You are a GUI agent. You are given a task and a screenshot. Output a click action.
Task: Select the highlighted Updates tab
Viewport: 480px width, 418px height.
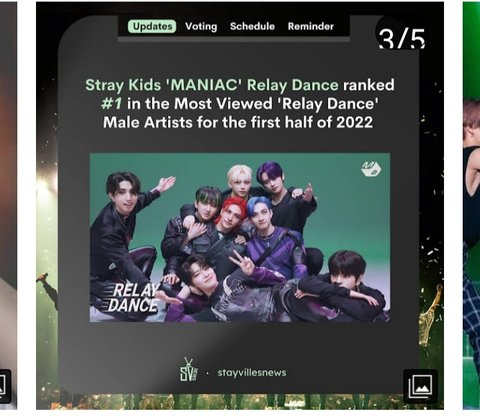click(x=152, y=26)
